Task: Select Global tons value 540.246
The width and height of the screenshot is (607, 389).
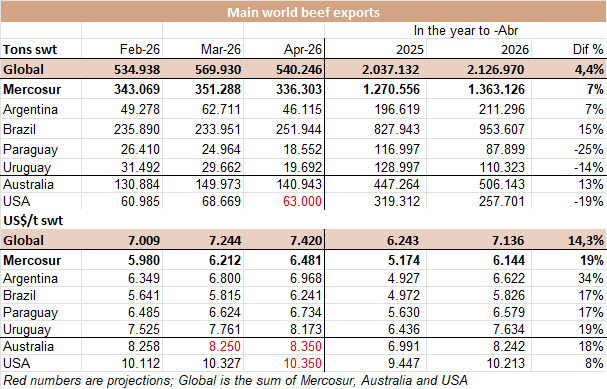Action: (299, 70)
